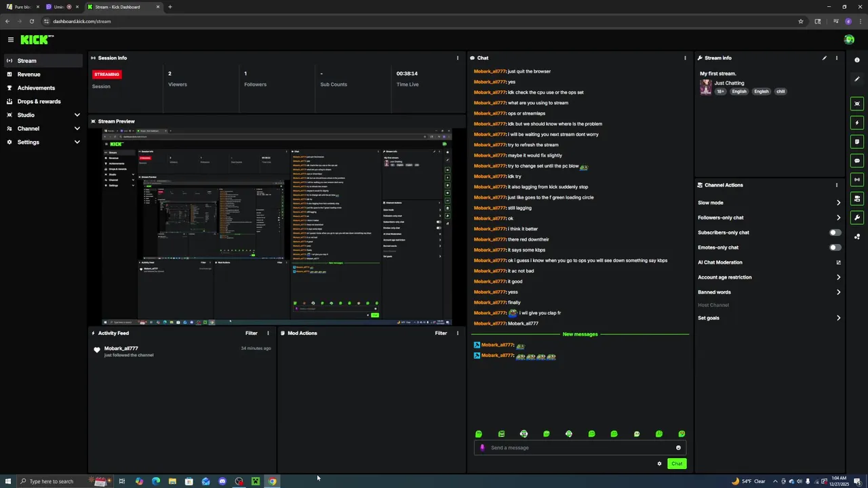Open Chat panel options menu

[x=685, y=58]
